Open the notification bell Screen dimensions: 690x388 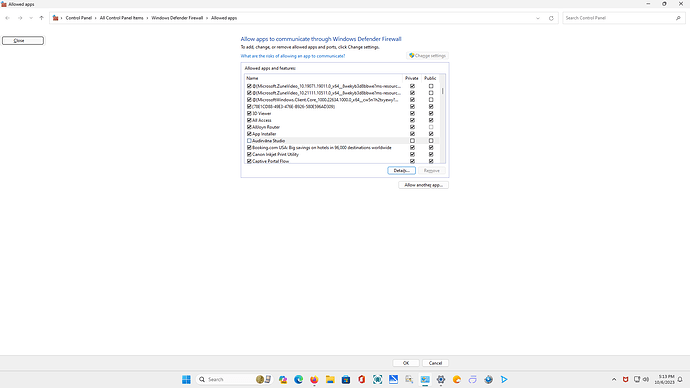coord(680,379)
